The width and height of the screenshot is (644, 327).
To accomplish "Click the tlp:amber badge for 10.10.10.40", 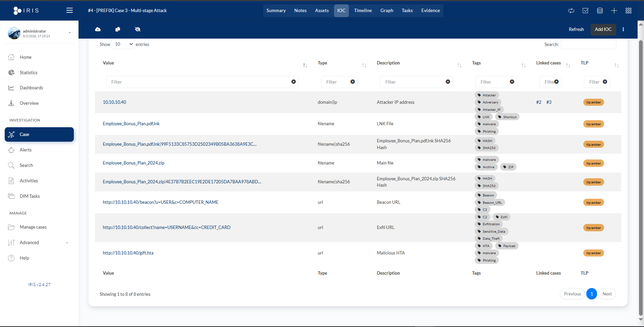I will 593,102.
